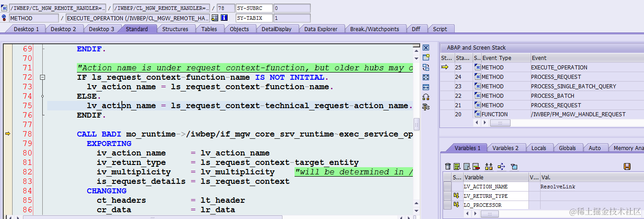Click the SY-TABIX variable field

[x=254, y=18]
